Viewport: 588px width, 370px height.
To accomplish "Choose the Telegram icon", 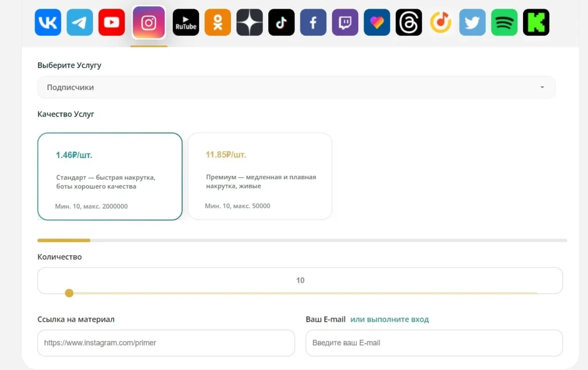I will (x=79, y=22).
